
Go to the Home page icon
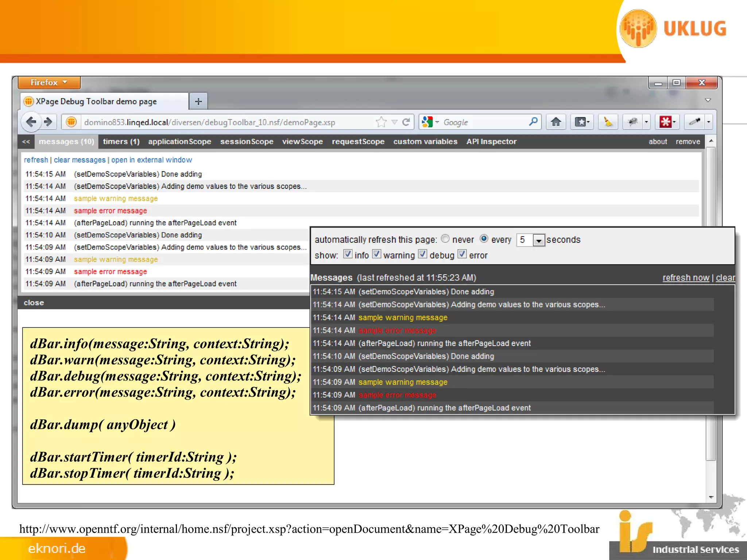[x=556, y=122]
